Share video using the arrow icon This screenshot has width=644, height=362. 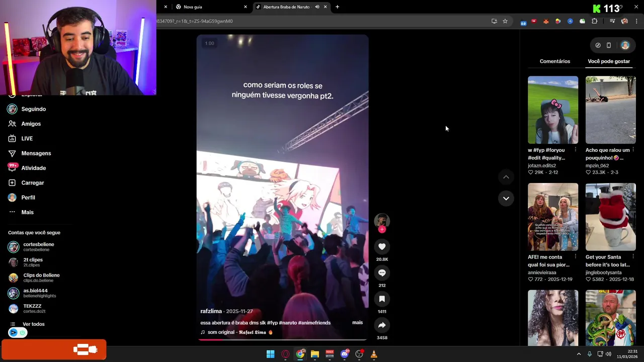[x=382, y=325]
